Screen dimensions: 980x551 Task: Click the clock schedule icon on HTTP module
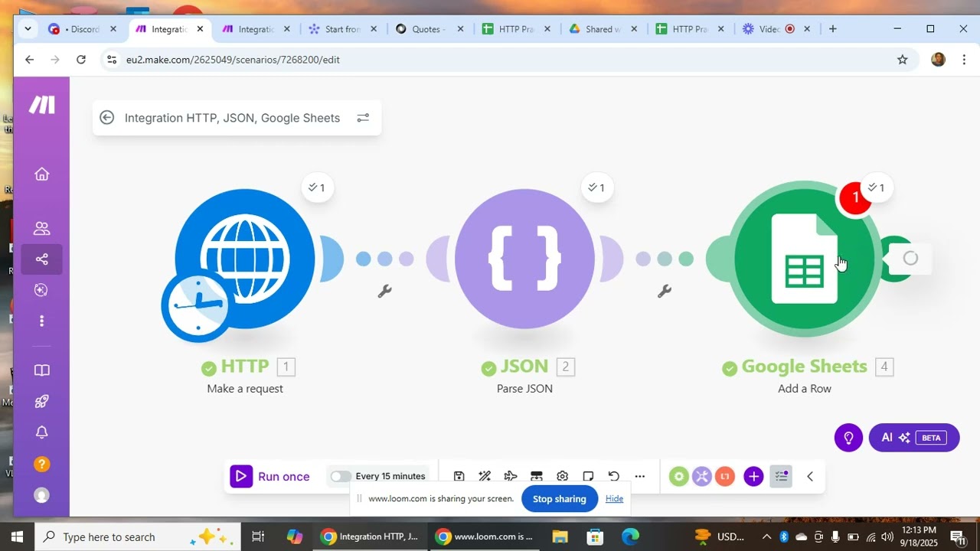[x=198, y=305]
